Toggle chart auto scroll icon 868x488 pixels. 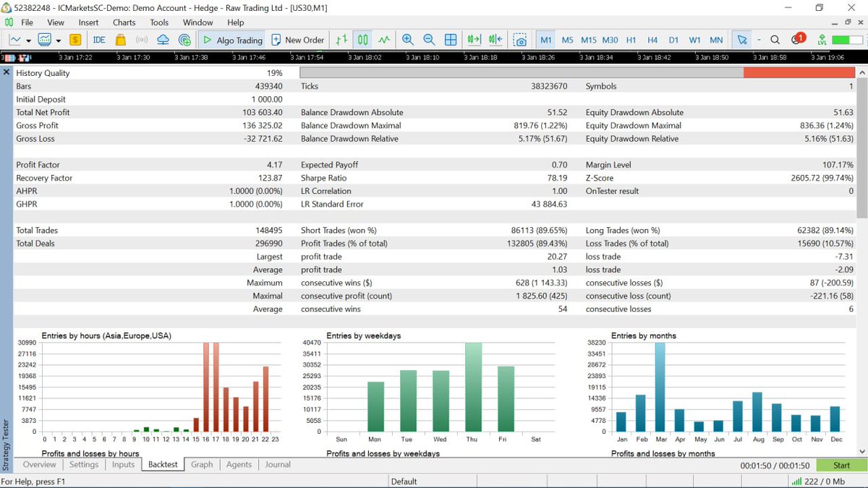click(475, 40)
